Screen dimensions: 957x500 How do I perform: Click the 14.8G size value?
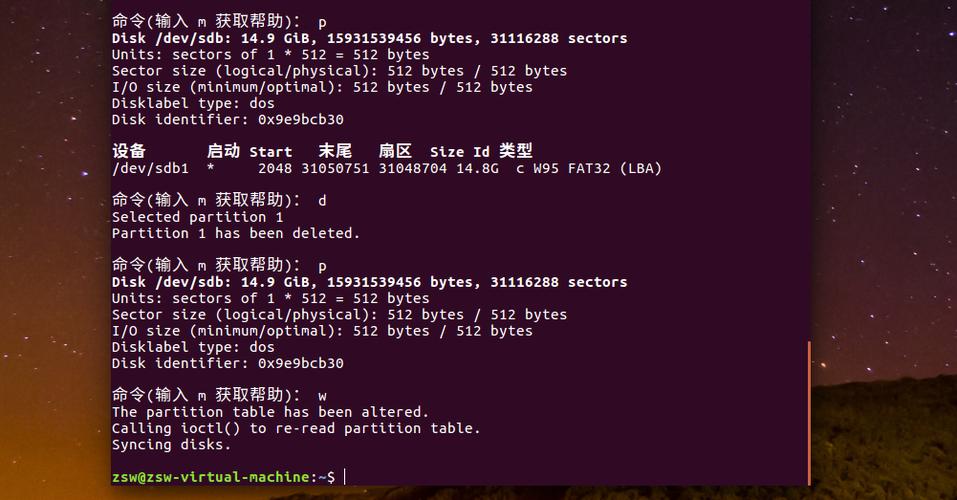[477, 168]
